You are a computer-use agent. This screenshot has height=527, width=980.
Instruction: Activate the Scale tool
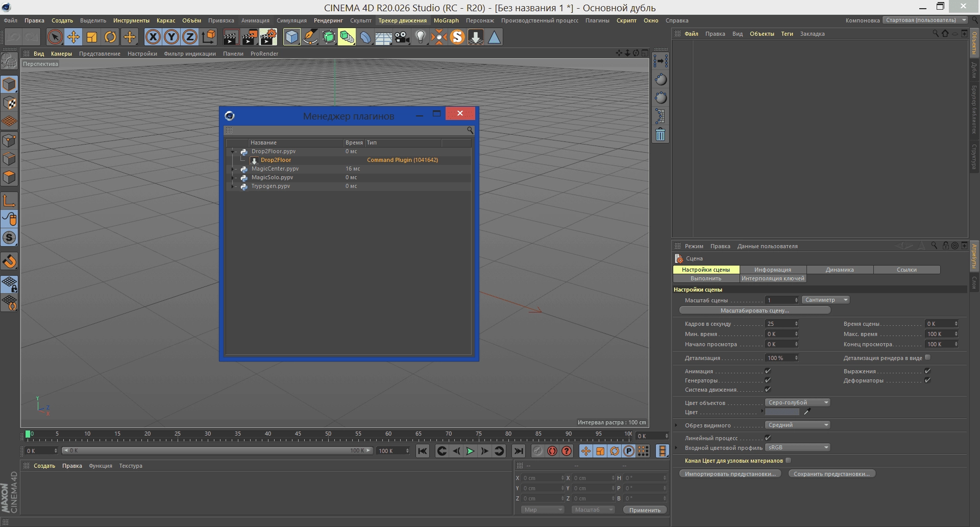click(92, 37)
